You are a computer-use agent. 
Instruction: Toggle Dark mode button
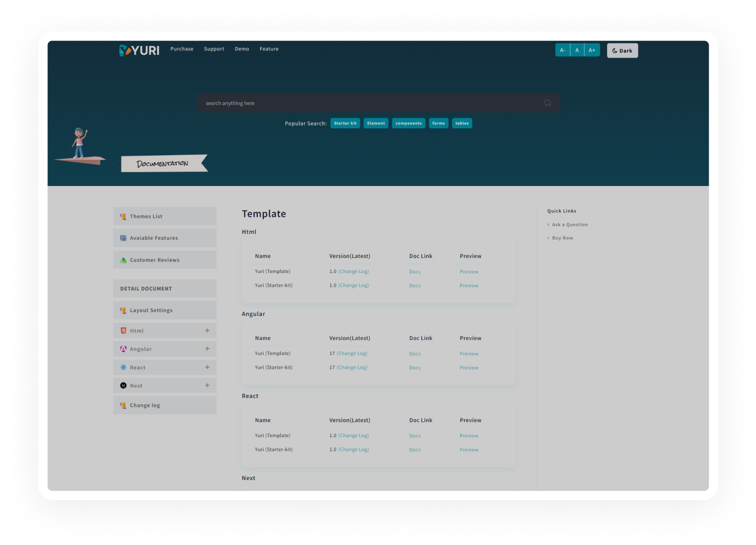tap(622, 50)
